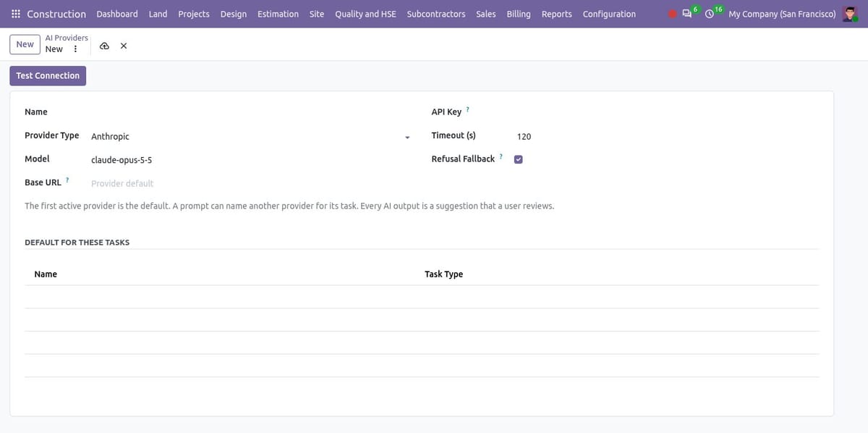Click the Model field claude-opus-5-5
The width and height of the screenshot is (868, 433).
pos(250,160)
